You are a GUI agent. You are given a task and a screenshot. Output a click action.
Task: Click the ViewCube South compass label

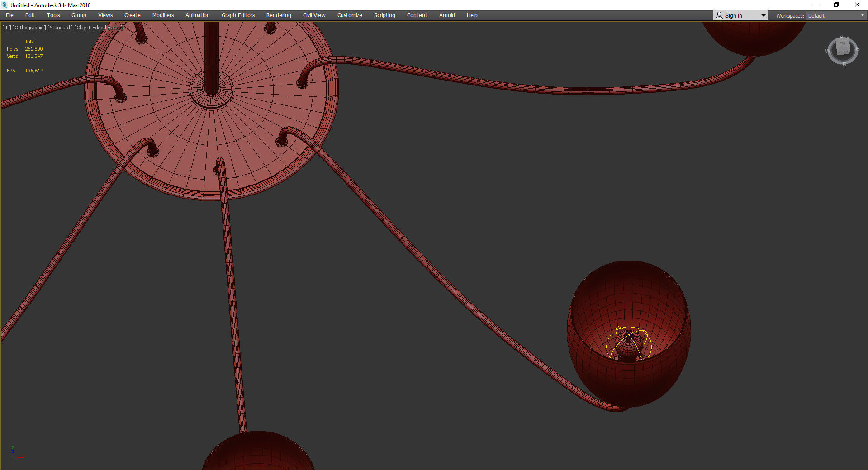tap(844, 64)
